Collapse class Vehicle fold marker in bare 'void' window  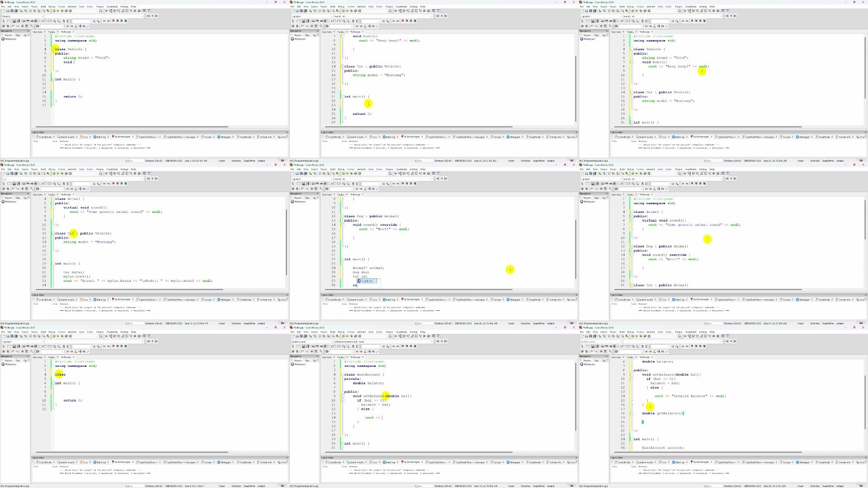tap(53, 49)
